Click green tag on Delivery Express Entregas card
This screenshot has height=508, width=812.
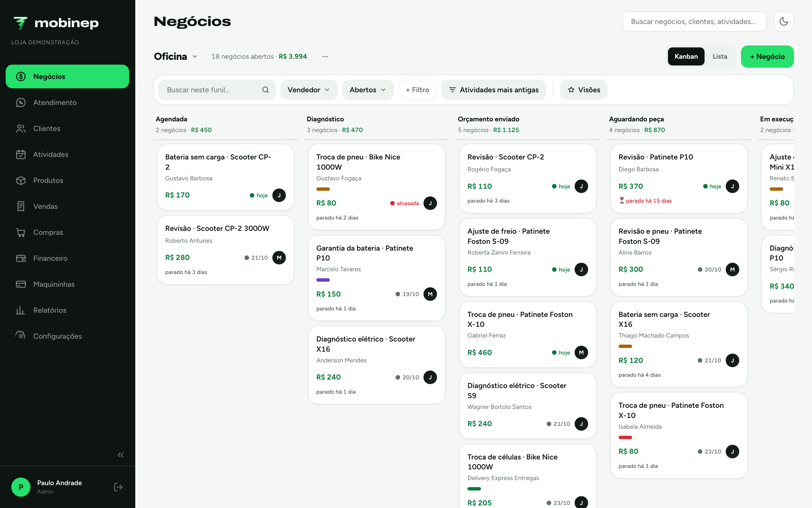474,489
